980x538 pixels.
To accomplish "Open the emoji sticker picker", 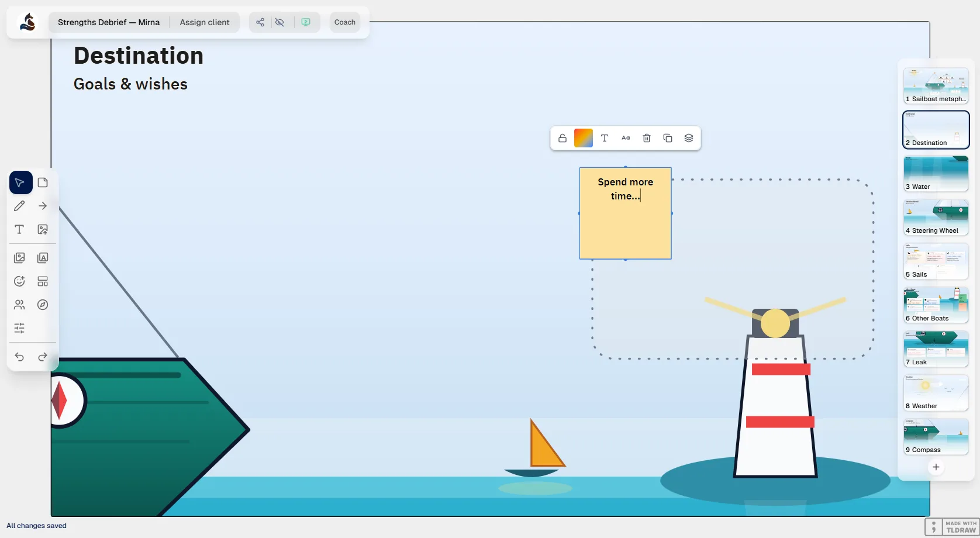I will tap(19, 281).
